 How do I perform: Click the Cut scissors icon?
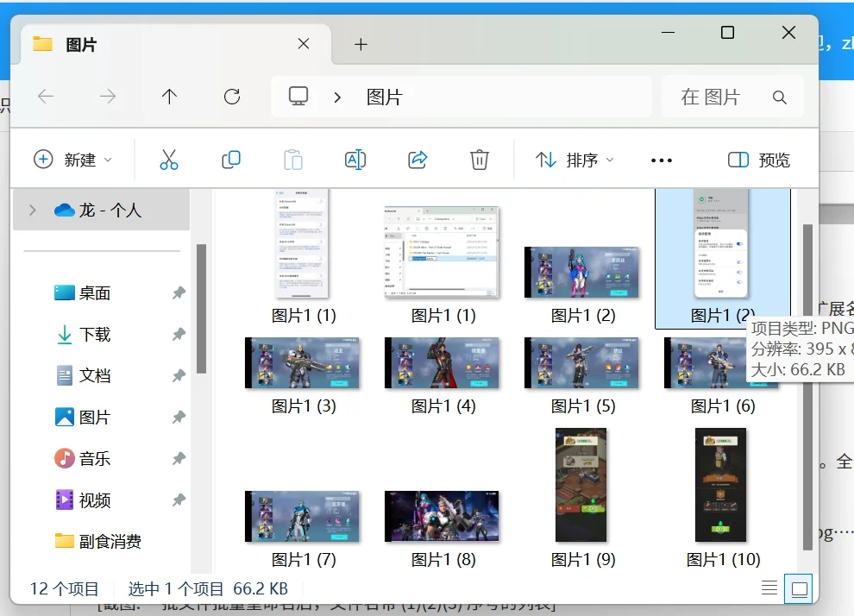click(169, 160)
